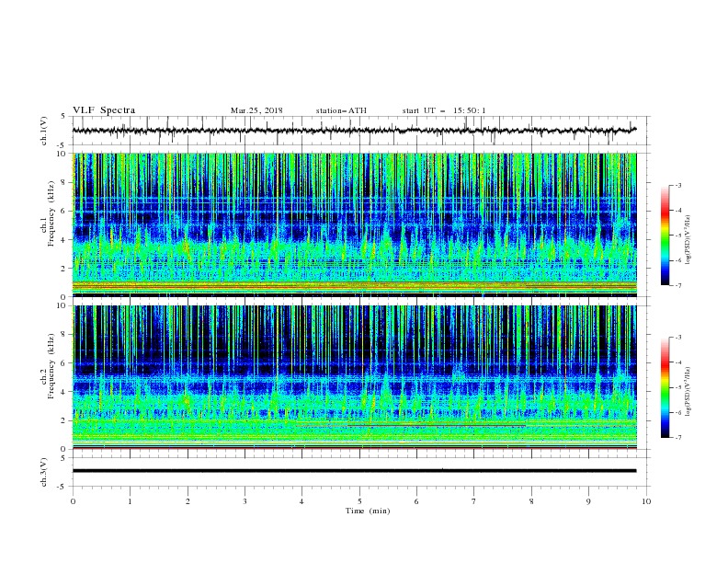728x563 pixels.
Task: Click the 'start UT = 15:50:1' label
Action: [x=444, y=110]
